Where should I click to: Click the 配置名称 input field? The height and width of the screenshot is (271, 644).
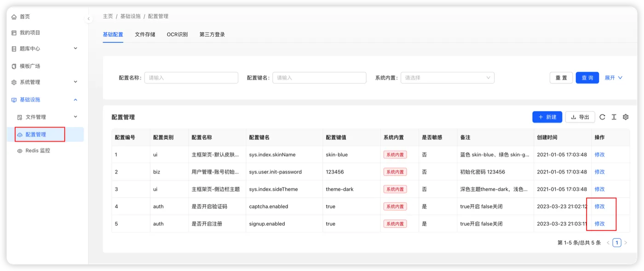pos(191,78)
